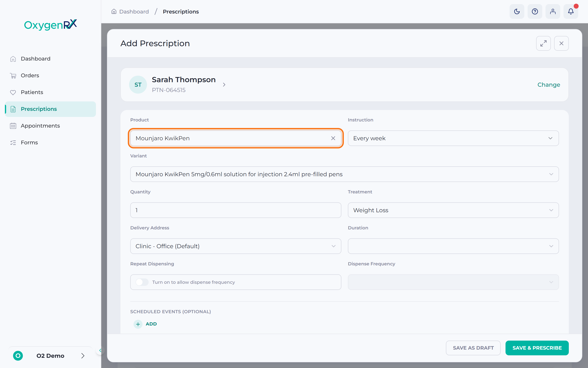Open Prescriptions in sidebar
The width and height of the screenshot is (588, 368).
coord(50,109)
